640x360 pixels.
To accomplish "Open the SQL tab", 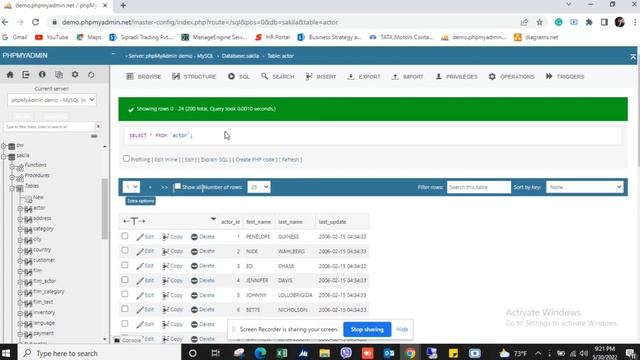I will [239, 76].
